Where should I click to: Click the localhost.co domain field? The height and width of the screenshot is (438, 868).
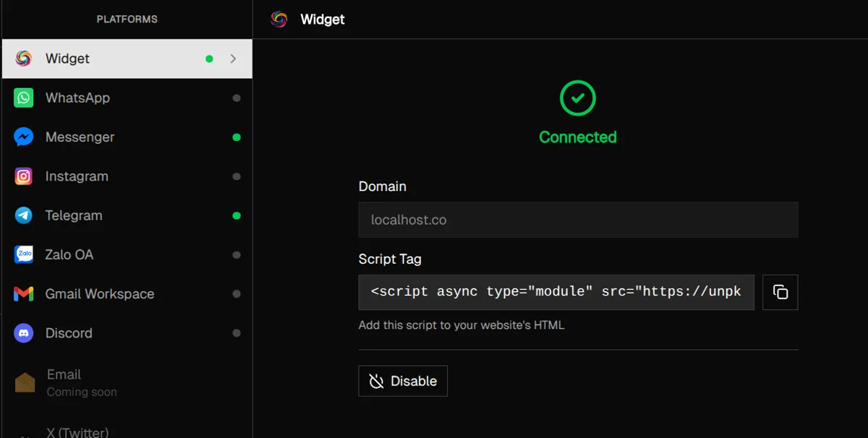577,220
